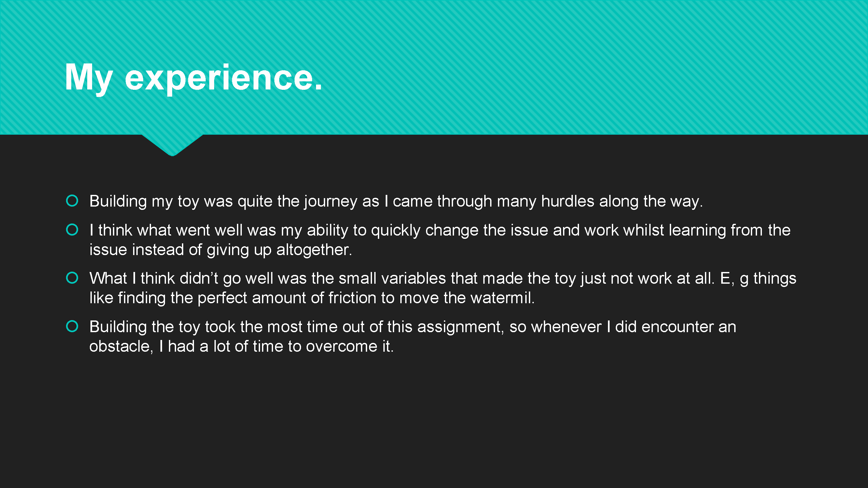
Task: Click the misspelled word "watermil."
Action: click(503, 298)
